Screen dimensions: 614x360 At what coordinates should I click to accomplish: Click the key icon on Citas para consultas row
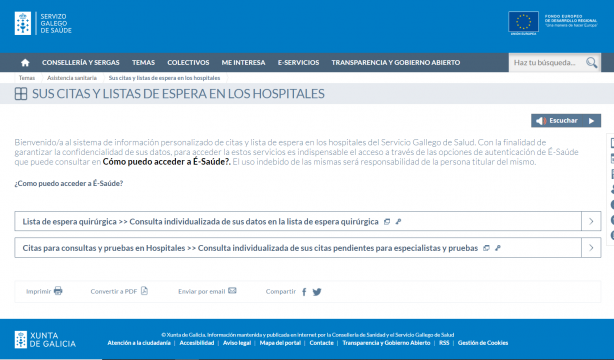click(498, 248)
